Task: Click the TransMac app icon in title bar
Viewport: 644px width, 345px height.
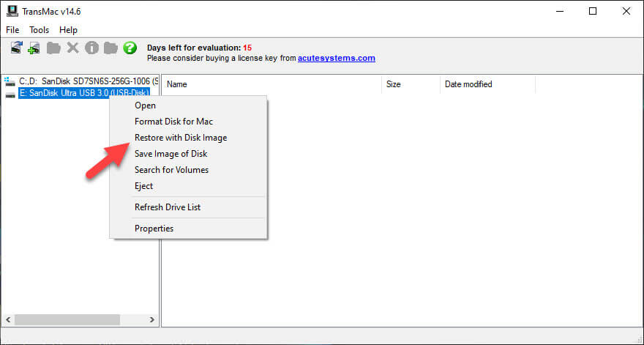Action: (12, 11)
